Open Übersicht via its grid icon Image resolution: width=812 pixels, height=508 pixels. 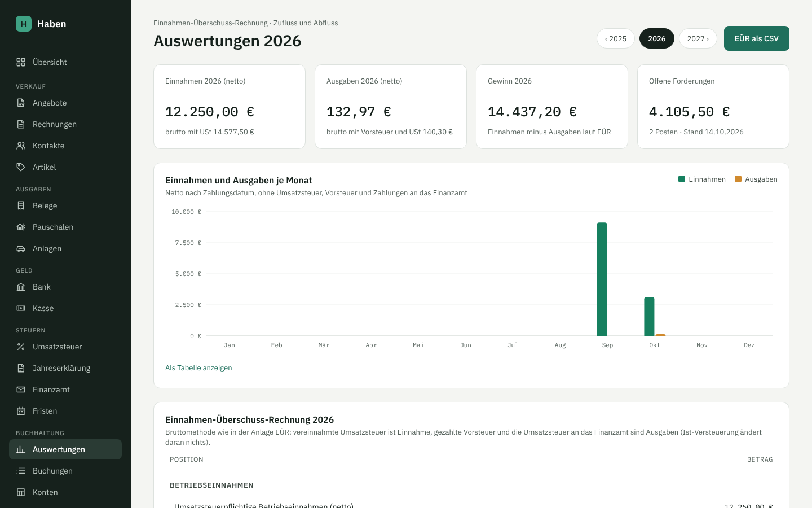click(x=21, y=62)
